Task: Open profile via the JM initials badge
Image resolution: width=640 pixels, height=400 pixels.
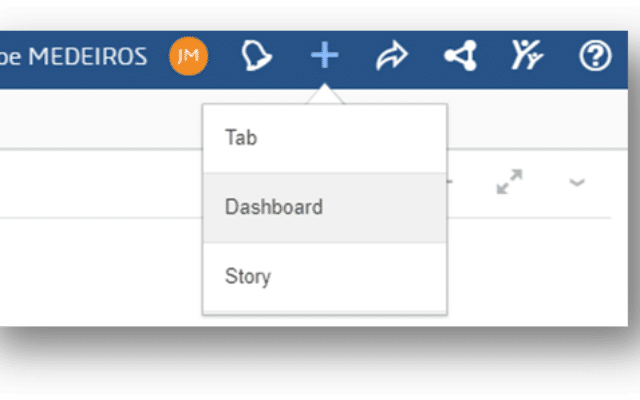Action: point(188,57)
